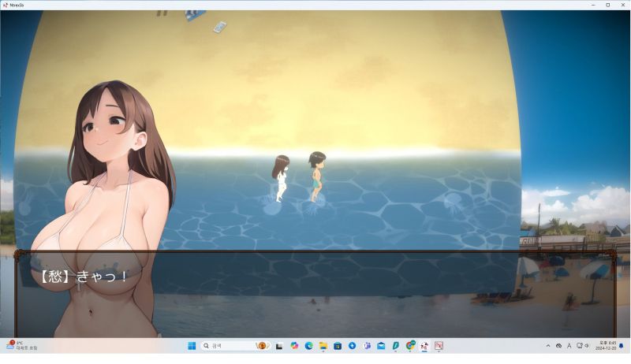Open Task View from the taskbar

[x=280, y=346]
